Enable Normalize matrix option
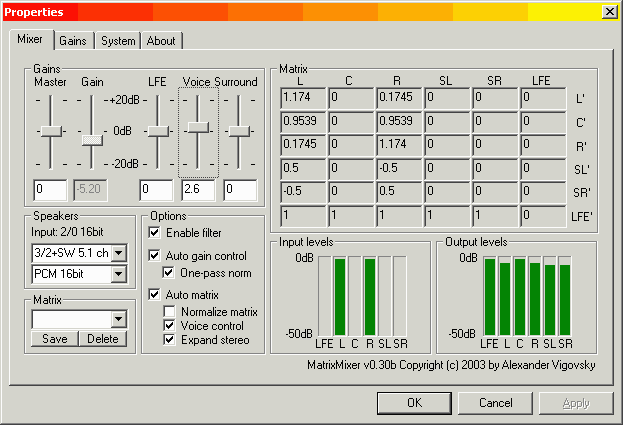 click(x=169, y=311)
